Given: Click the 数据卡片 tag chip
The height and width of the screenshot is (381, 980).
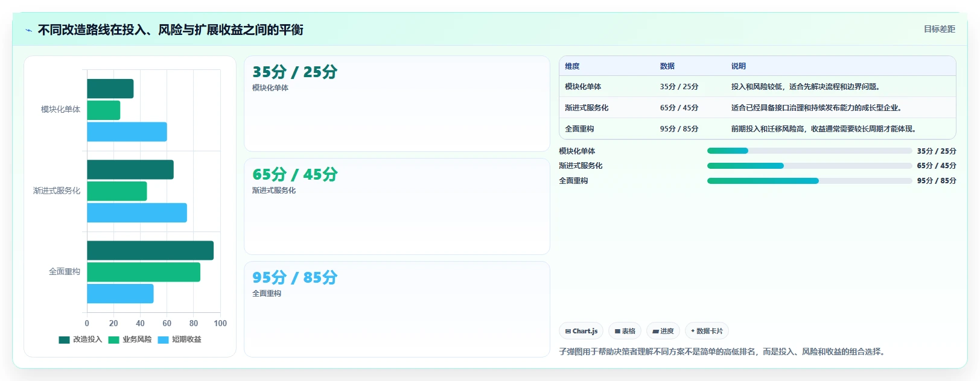Looking at the screenshot, I should coord(707,331).
